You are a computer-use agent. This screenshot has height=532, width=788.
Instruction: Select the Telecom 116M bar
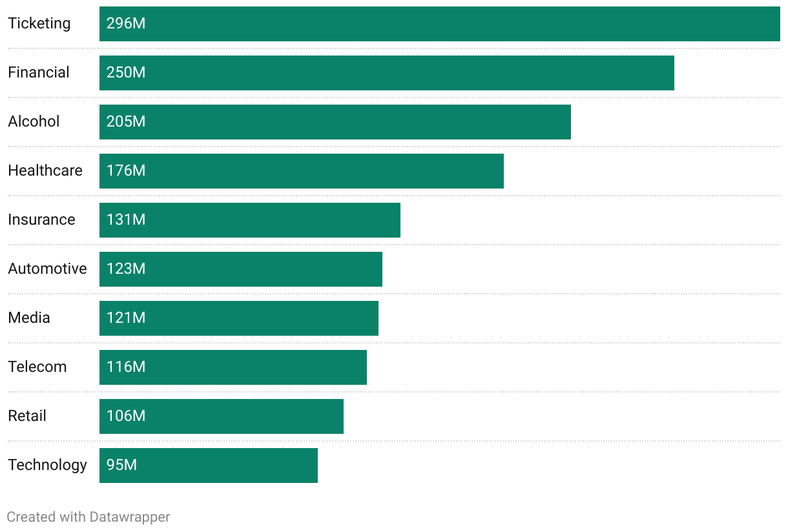tap(233, 367)
